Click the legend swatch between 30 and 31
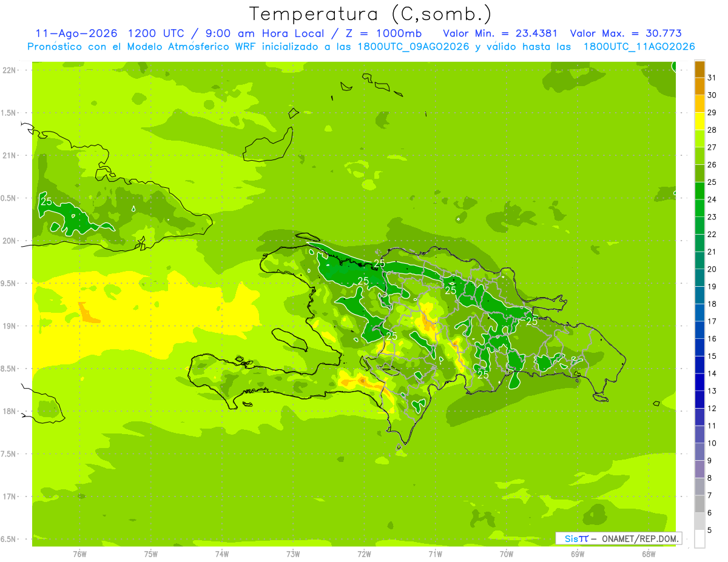This screenshot has width=728, height=562. click(x=699, y=87)
